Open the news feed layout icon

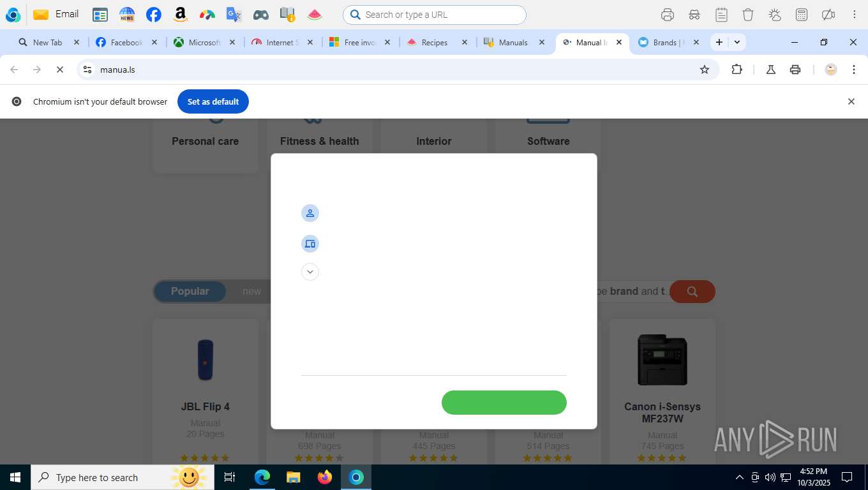click(100, 15)
